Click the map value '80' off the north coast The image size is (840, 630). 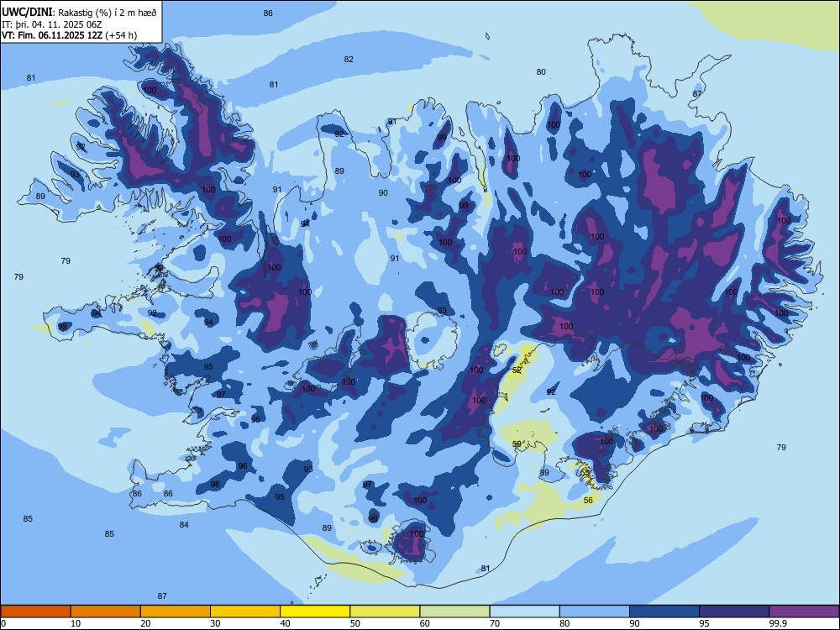(541, 71)
